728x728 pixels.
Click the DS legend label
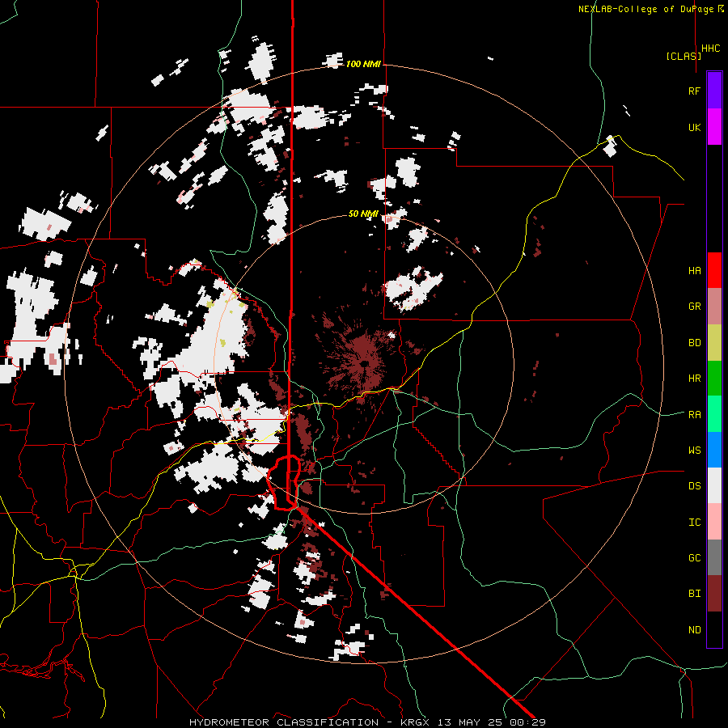(x=694, y=486)
